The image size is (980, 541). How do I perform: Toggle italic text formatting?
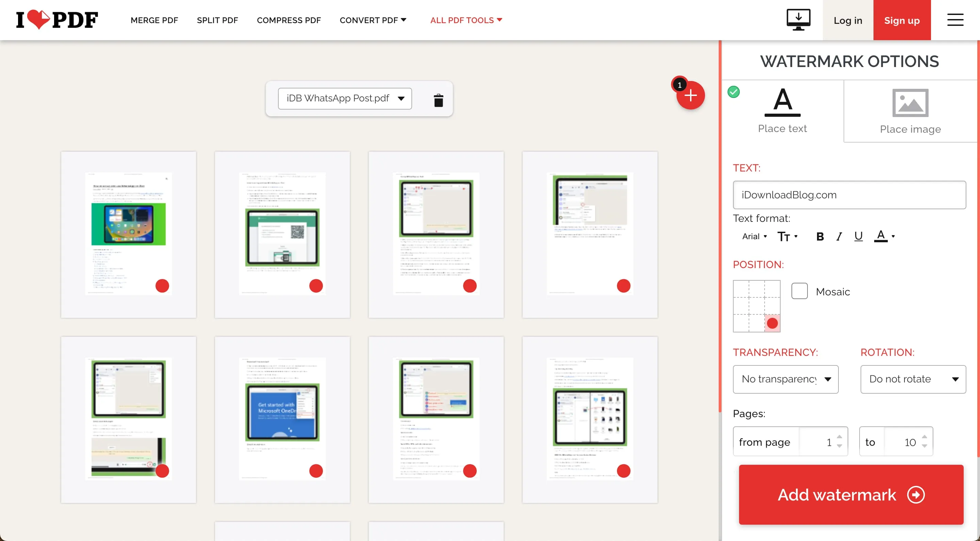click(839, 236)
